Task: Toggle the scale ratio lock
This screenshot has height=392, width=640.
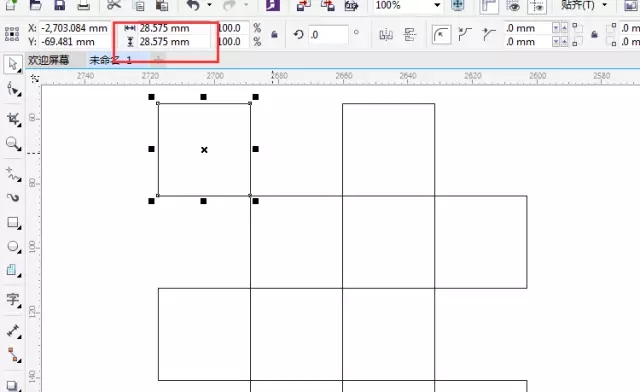Action: (x=274, y=34)
